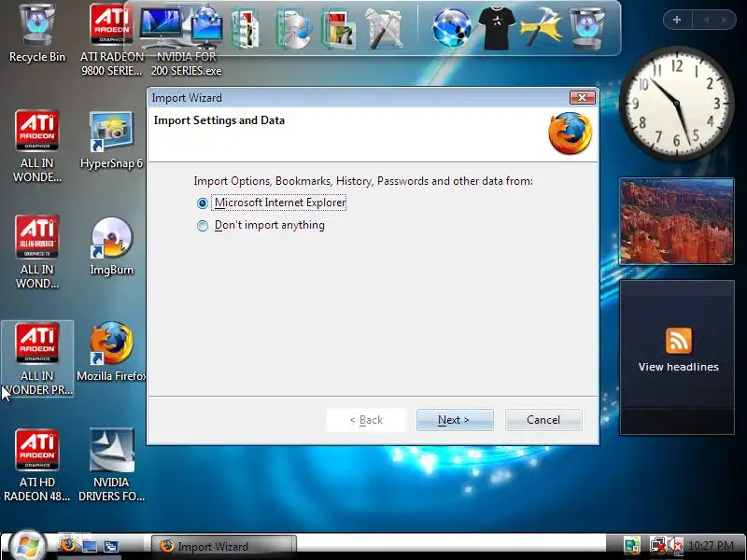Select the ATI RADEON 9800 SERIE... desktop icon
This screenshot has height=560, width=747.
coord(111,40)
